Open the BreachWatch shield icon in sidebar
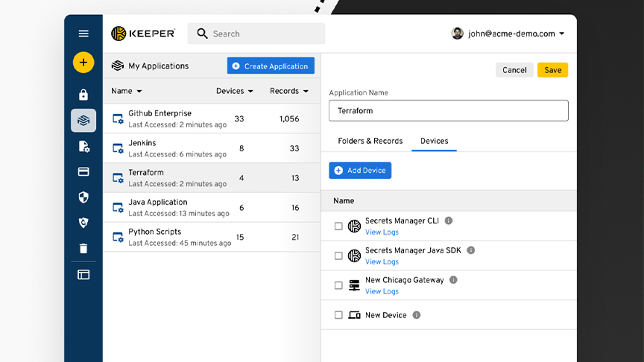644x362 pixels. 83,223
